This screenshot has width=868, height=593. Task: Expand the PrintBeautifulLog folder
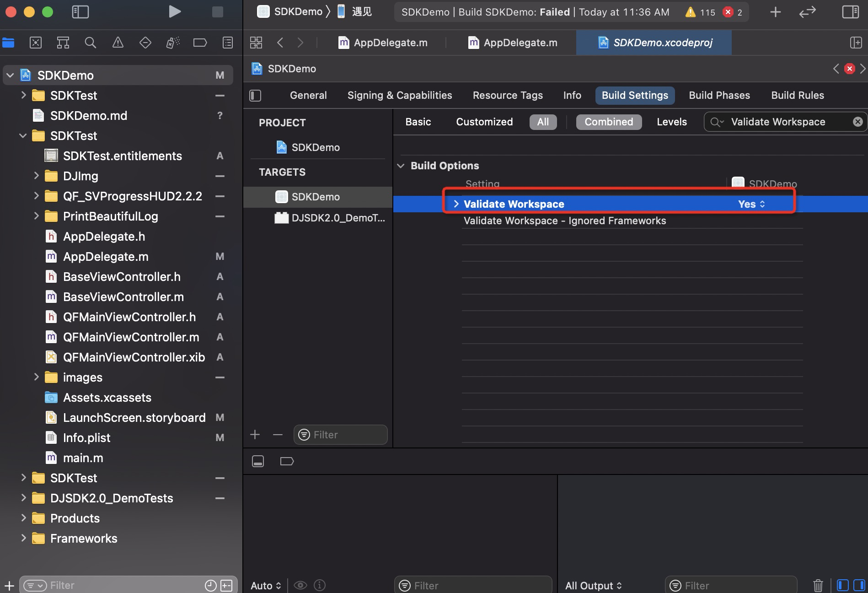(x=36, y=216)
